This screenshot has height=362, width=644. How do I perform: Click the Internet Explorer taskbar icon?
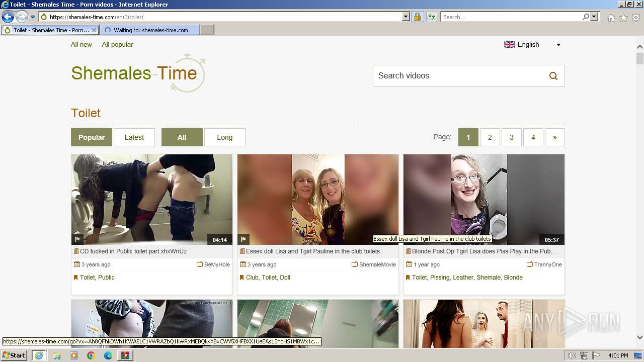(x=39, y=355)
